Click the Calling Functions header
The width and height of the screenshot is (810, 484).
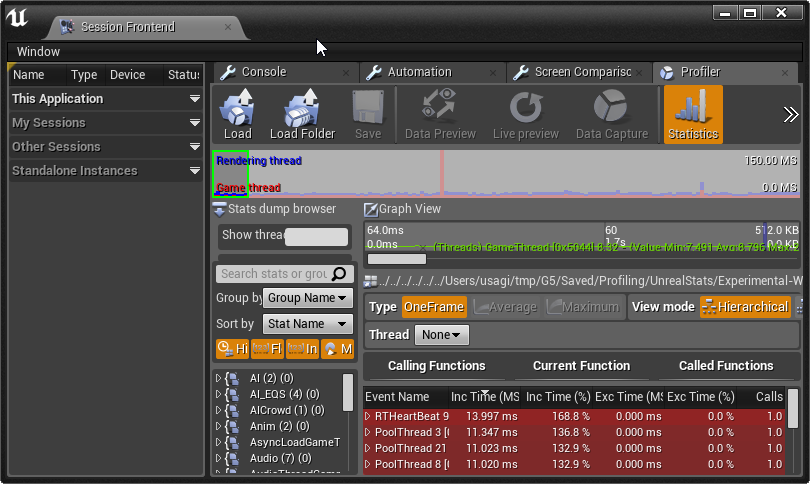click(x=437, y=366)
